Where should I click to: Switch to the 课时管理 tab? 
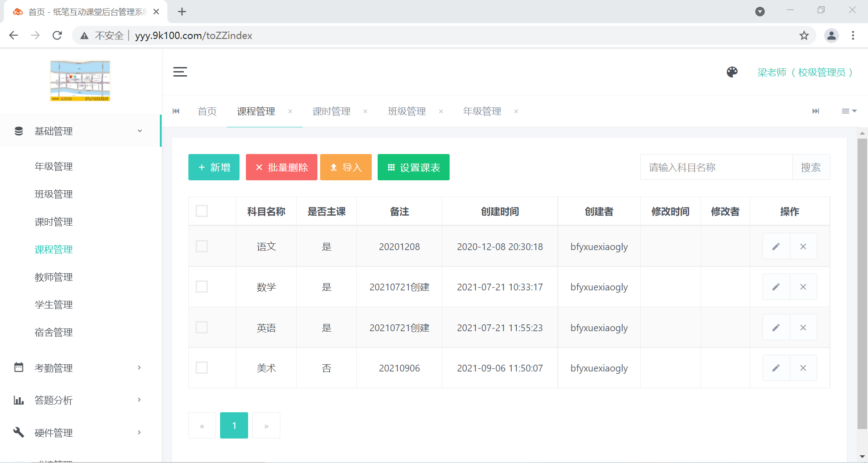click(x=331, y=111)
